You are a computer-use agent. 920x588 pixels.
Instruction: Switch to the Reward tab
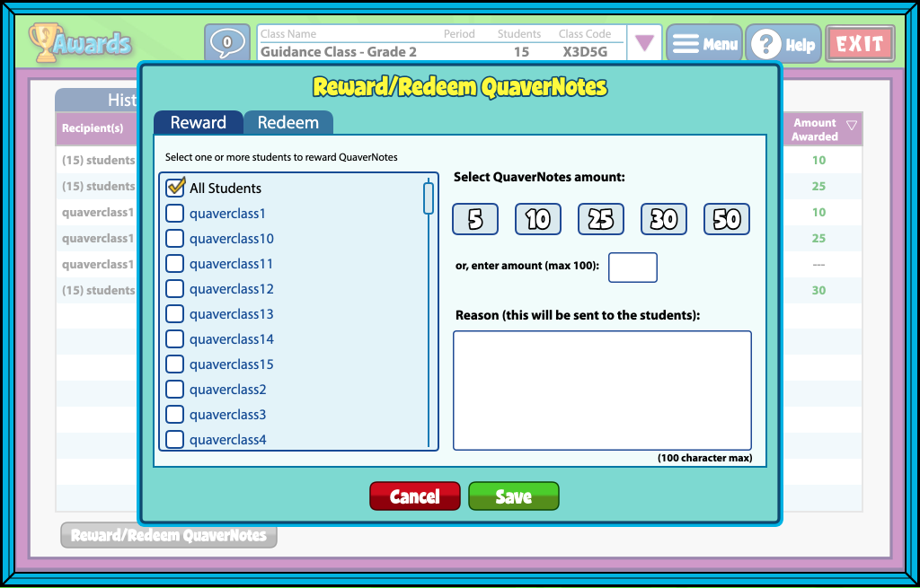pyautogui.click(x=199, y=122)
